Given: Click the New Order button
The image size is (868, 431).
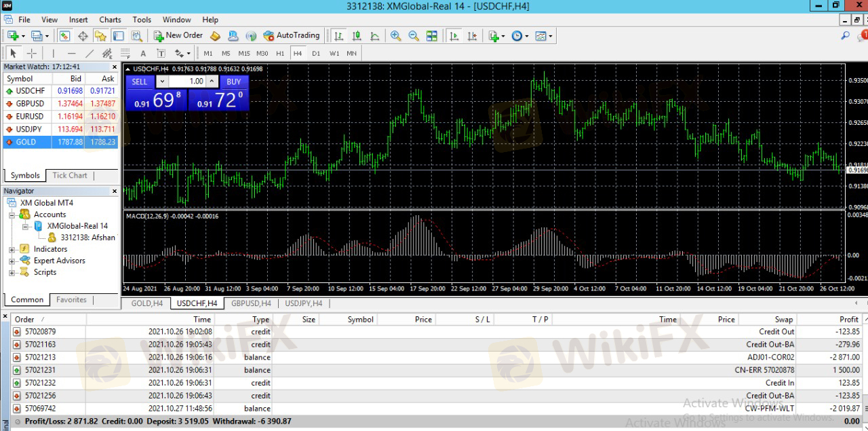Looking at the screenshot, I should click(178, 35).
